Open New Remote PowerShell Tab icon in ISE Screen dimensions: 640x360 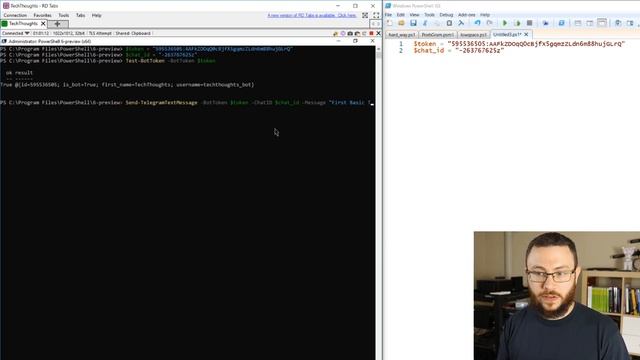point(546,23)
